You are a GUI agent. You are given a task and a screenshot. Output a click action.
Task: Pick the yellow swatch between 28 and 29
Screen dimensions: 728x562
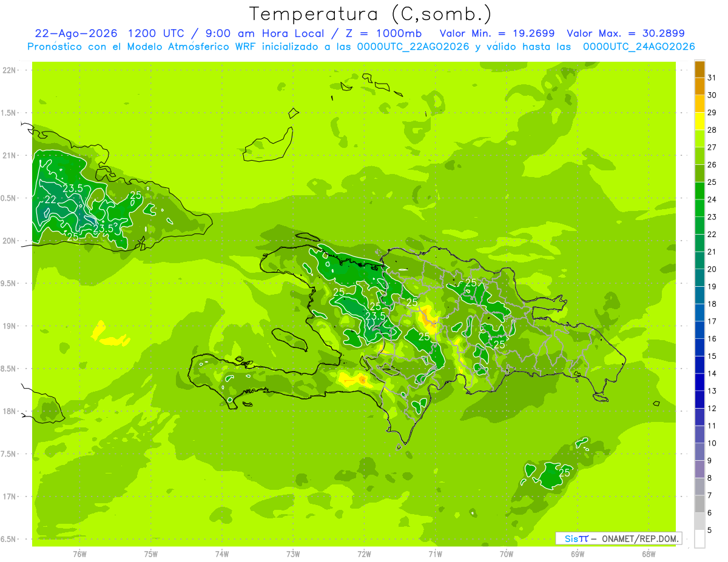coord(699,121)
